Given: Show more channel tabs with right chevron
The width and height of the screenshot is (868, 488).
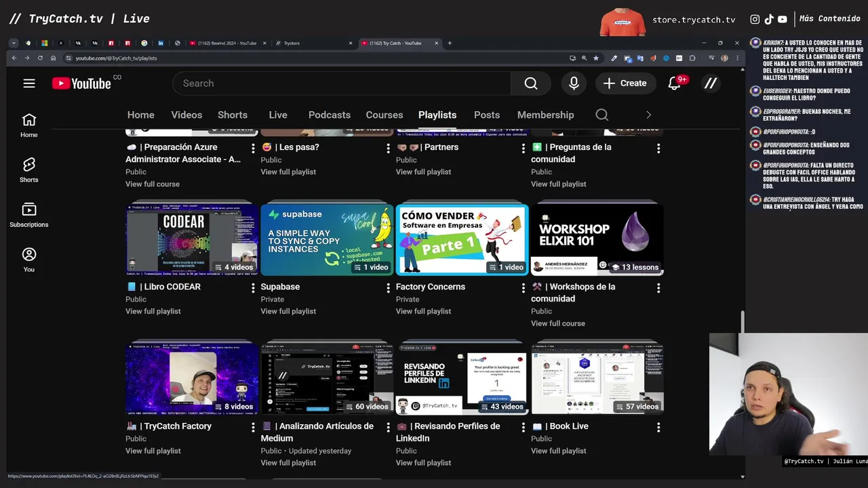Looking at the screenshot, I should pyautogui.click(x=648, y=115).
